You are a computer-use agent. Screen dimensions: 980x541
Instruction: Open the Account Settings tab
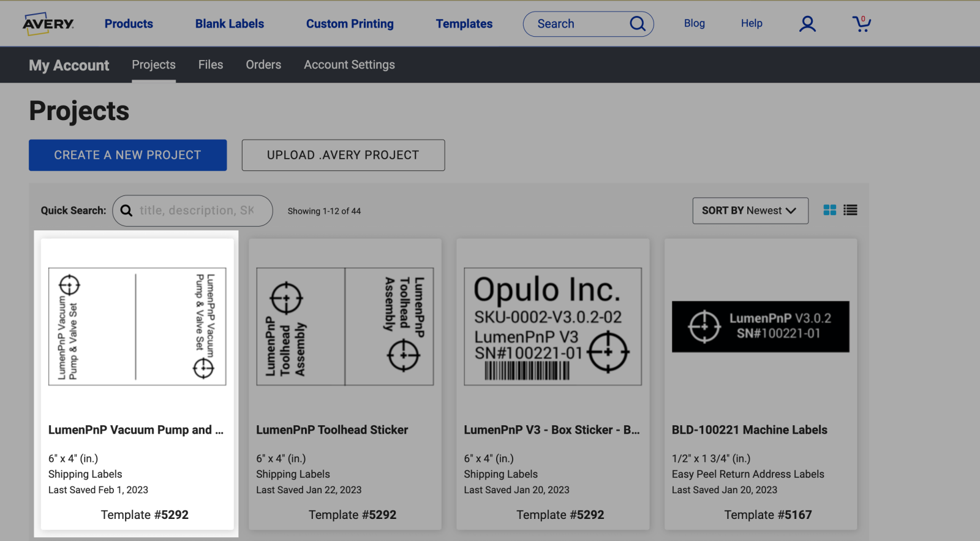pos(349,65)
